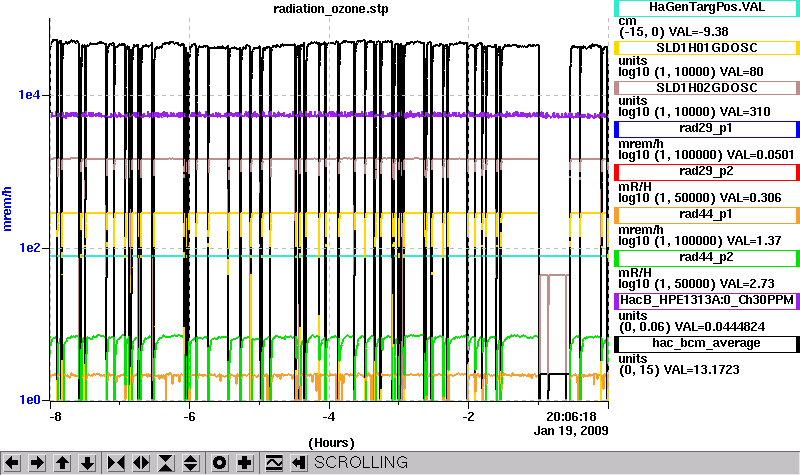Click the pan left arrow button
Viewport: 800px width, 475px height.
coord(12,463)
